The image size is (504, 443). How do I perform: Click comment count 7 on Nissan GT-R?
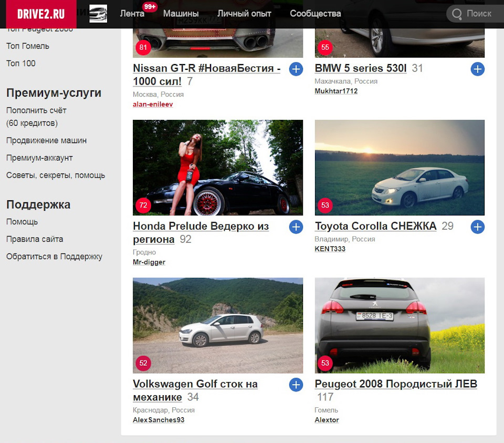click(190, 81)
